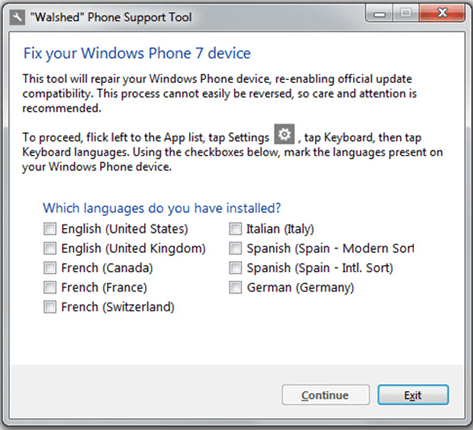Tick the French (Canada) checkbox

[50, 268]
